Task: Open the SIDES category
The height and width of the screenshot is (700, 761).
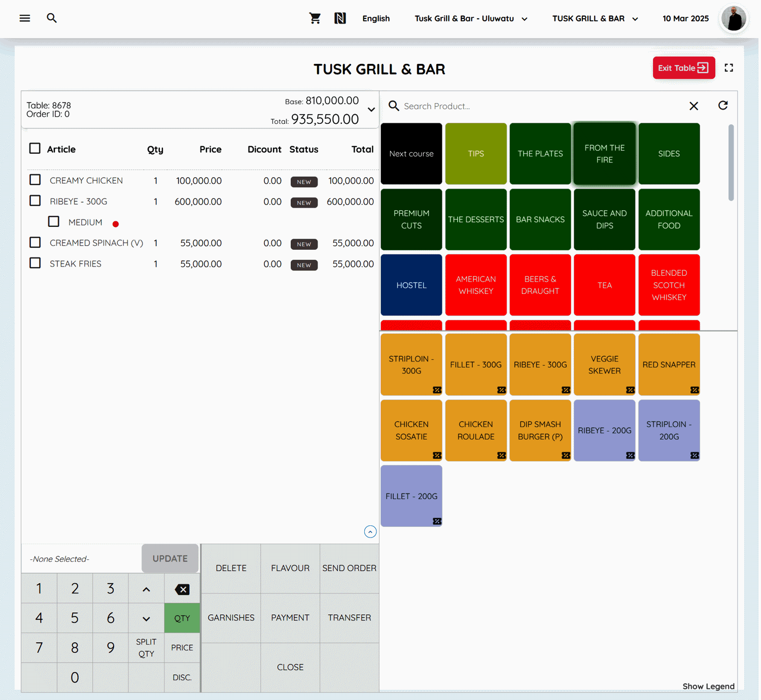Action: pyautogui.click(x=669, y=153)
